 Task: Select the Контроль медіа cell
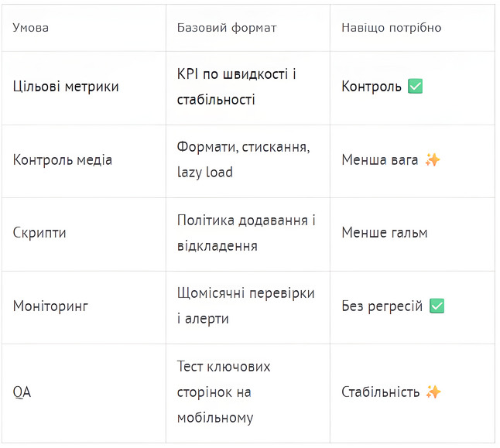(x=63, y=160)
